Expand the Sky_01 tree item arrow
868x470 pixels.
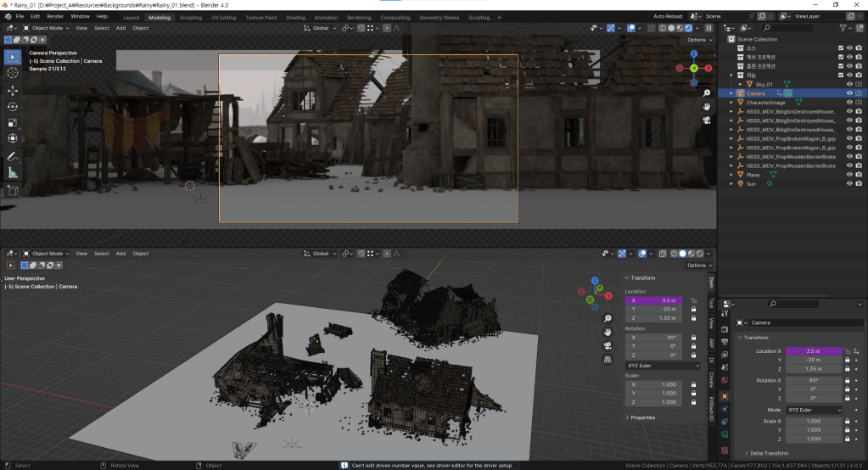[x=740, y=85]
